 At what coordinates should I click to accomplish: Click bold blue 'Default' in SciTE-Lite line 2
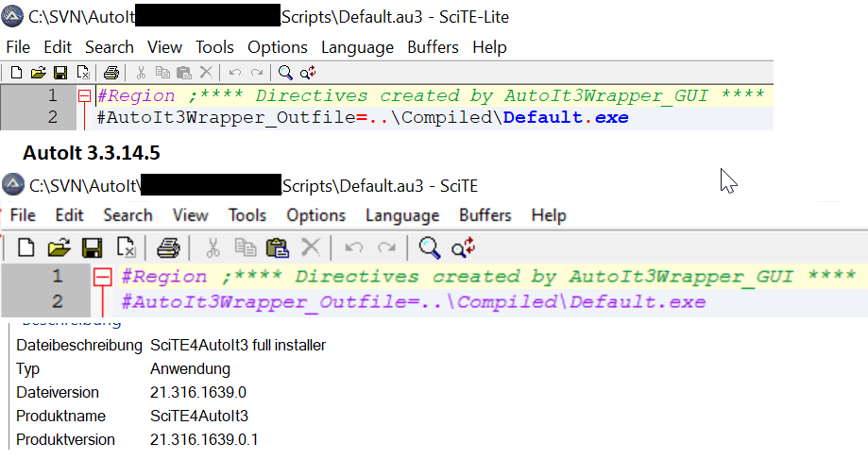click(x=542, y=117)
